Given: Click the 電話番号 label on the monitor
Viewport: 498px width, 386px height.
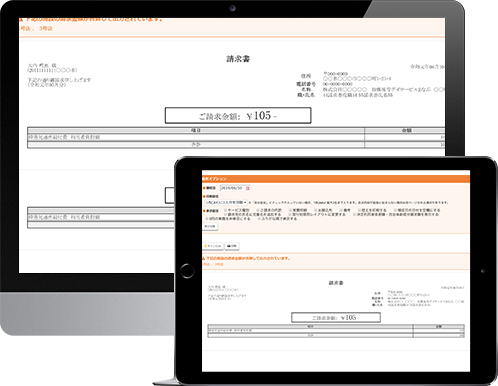Looking at the screenshot, I should [306, 84].
